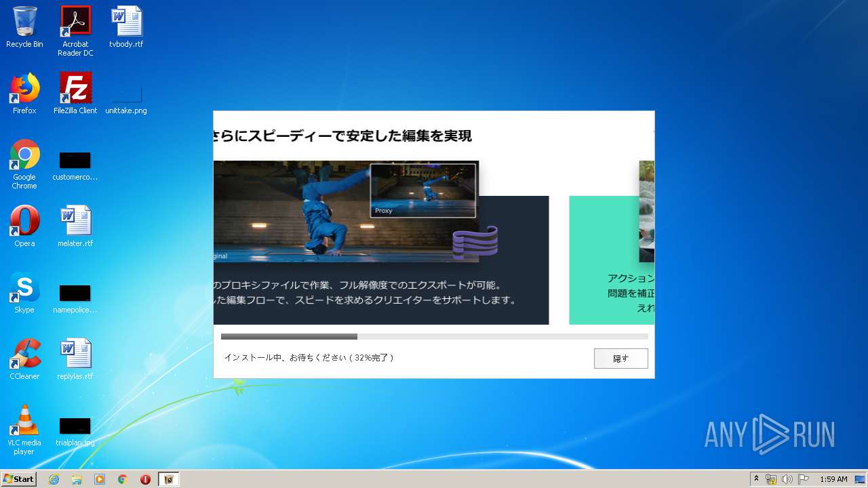This screenshot has width=868, height=488.
Task: Open Windows Media Player taskbar icon
Action: point(100,479)
